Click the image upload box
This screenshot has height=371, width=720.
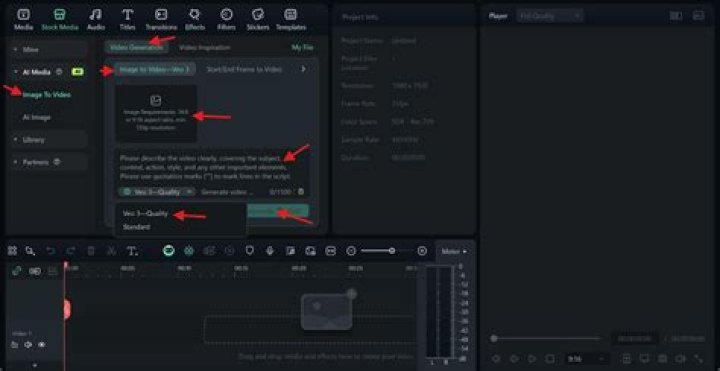[x=156, y=113]
